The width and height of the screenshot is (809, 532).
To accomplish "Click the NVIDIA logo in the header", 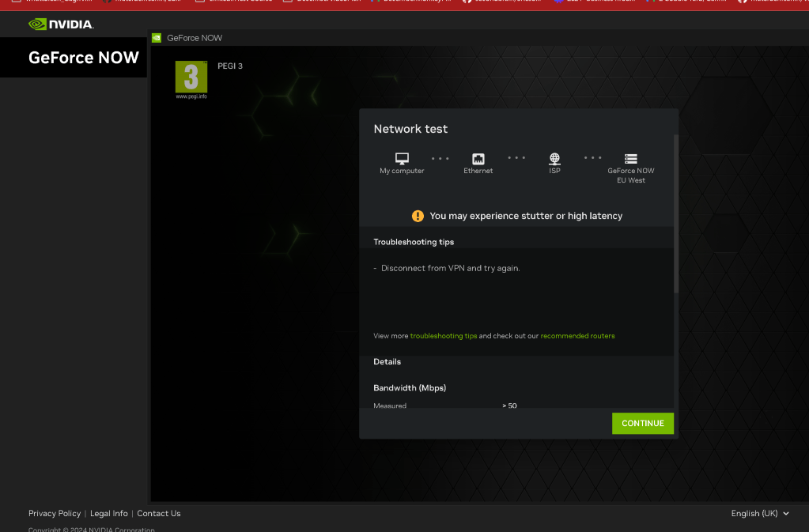I will (61, 25).
